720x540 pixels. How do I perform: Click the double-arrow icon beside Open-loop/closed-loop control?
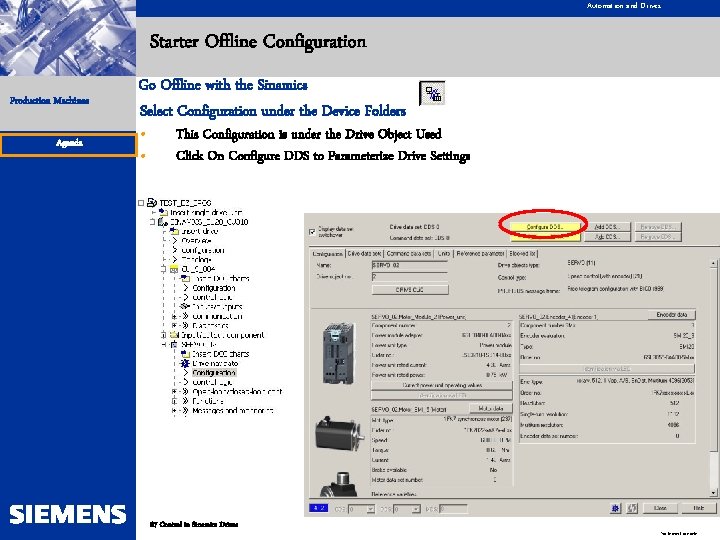(x=186, y=391)
